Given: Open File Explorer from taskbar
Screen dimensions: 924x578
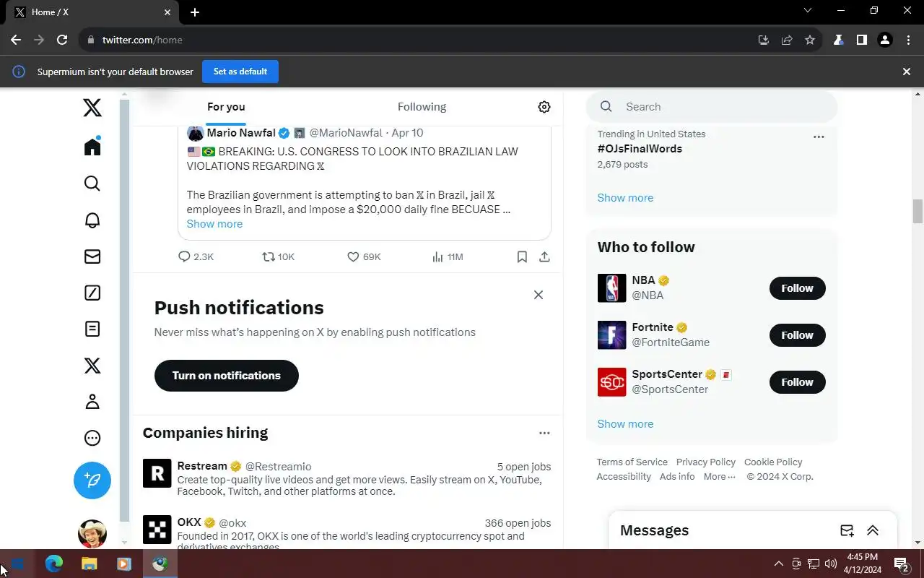Looking at the screenshot, I should pos(89,564).
